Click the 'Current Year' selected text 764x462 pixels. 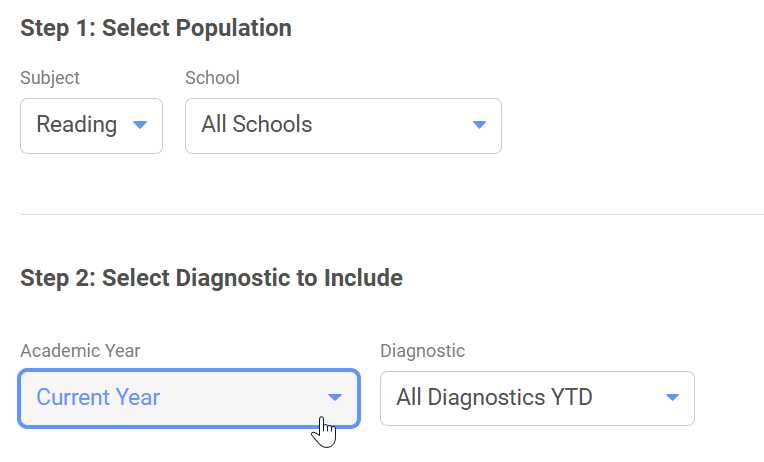point(98,398)
